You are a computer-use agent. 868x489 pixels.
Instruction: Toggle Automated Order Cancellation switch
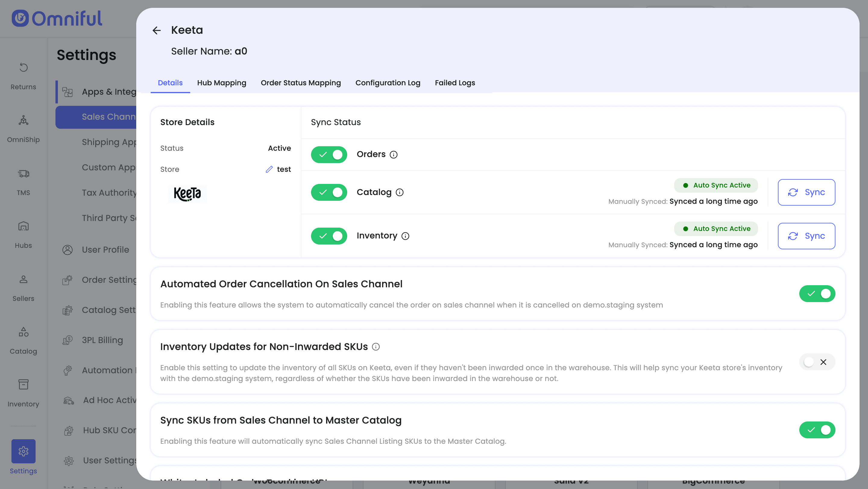tap(817, 294)
